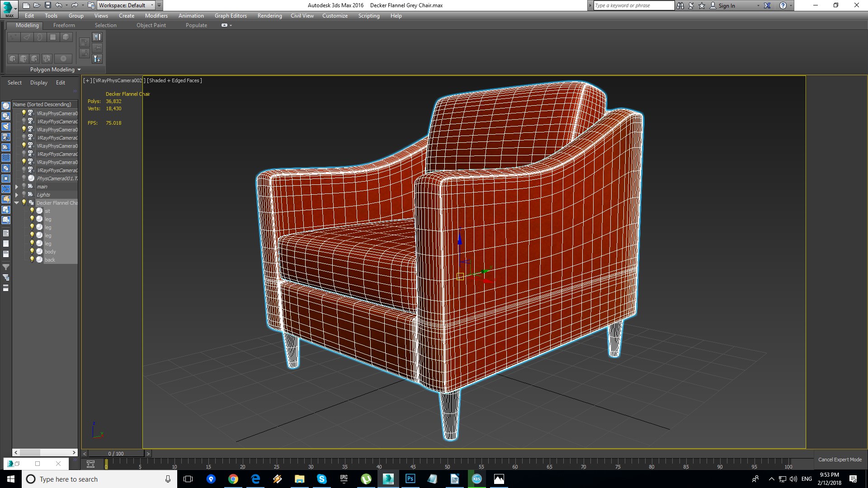Toggle the light bulb visibility for 'sit' object

(32, 211)
